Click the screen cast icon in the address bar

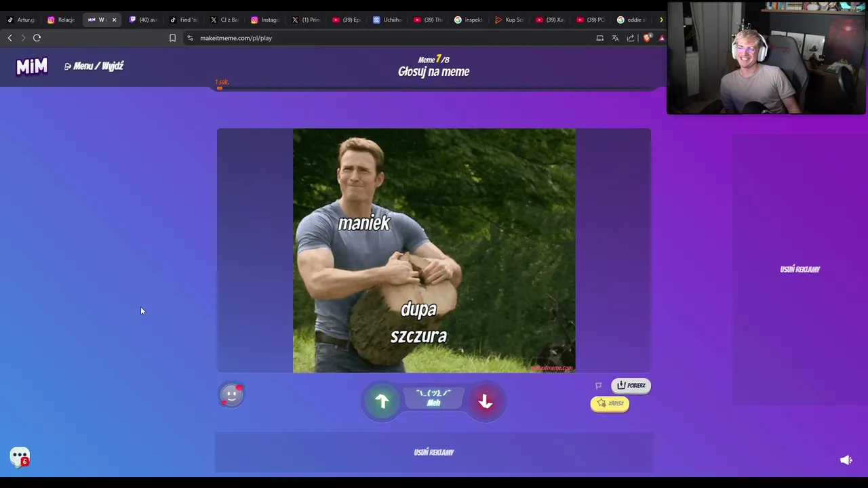599,38
